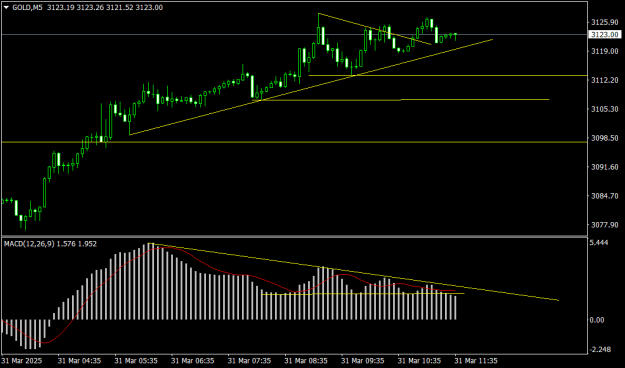
Task: Select the OHLC values 3123.19 3123.26 3121.52 3123.00
Action: (105, 7)
